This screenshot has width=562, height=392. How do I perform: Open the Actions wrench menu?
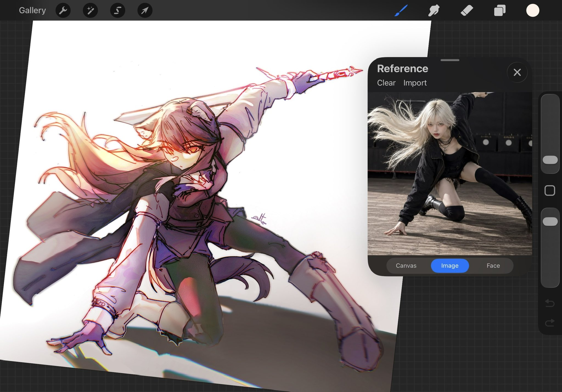tap(63, 10)
